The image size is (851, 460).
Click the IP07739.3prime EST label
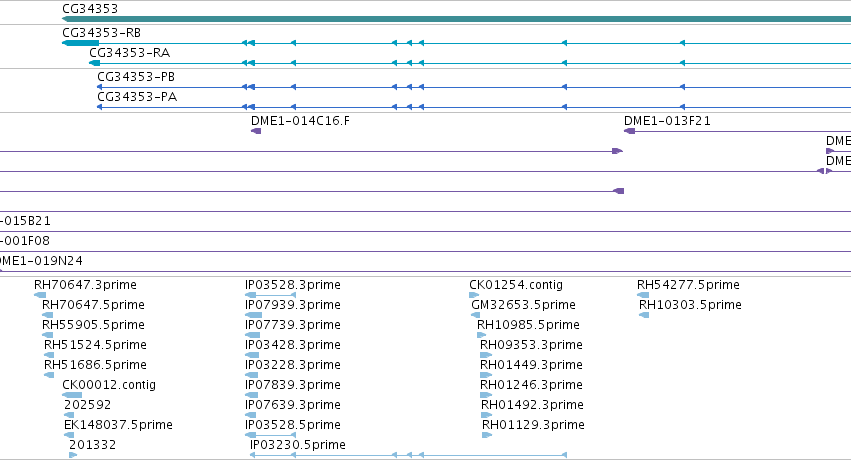click(293, 325)
